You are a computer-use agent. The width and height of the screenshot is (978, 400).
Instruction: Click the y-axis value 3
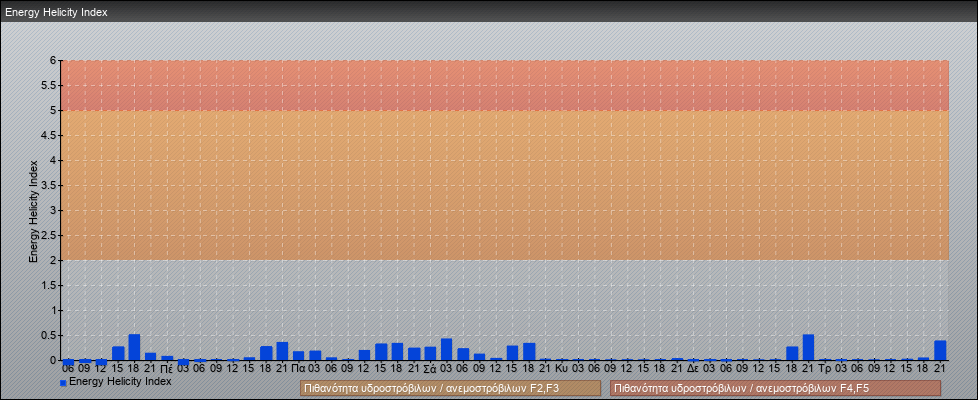pyautogui.click(x=54, y=210)
